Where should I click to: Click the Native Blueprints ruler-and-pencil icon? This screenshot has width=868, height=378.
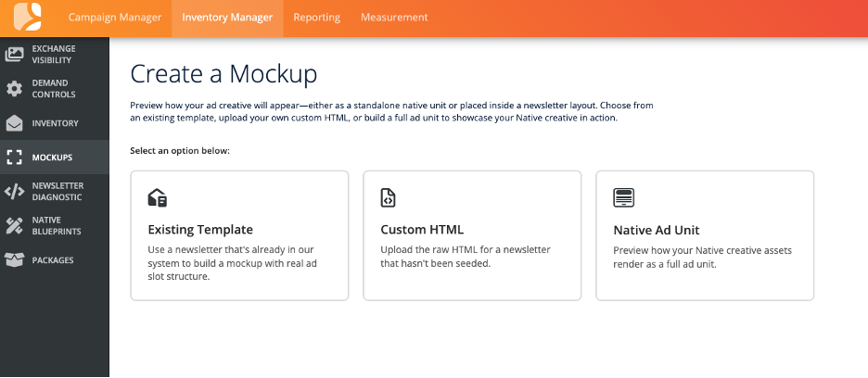click(14, 225)
